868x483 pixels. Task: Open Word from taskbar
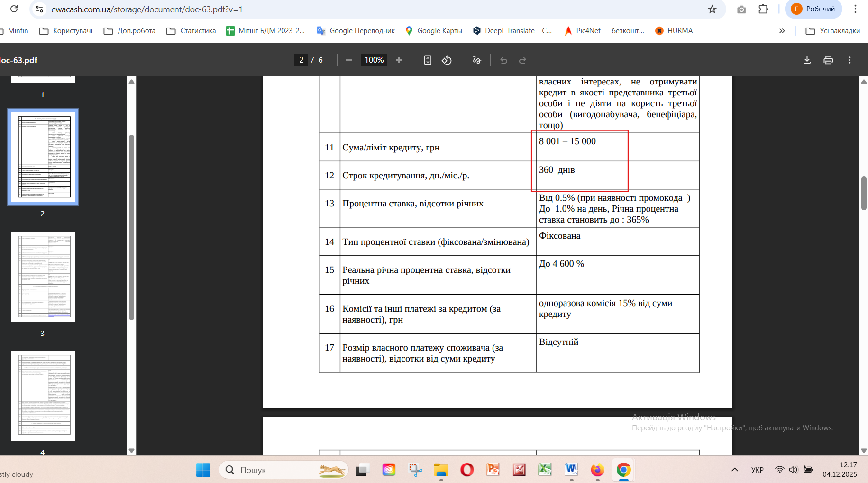(x=571, y=470)
